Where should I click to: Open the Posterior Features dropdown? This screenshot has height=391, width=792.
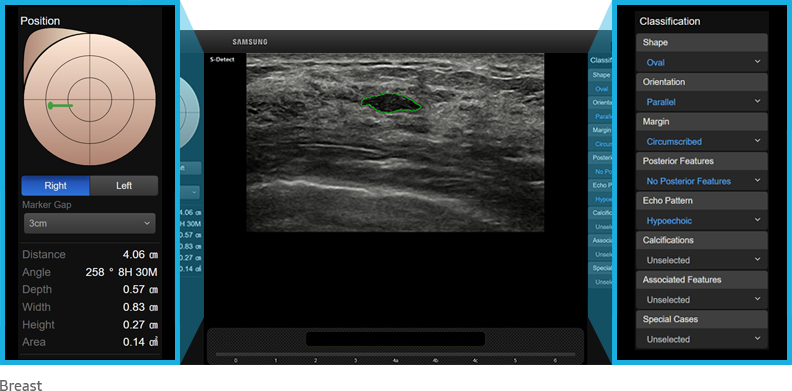click(702, 181)
